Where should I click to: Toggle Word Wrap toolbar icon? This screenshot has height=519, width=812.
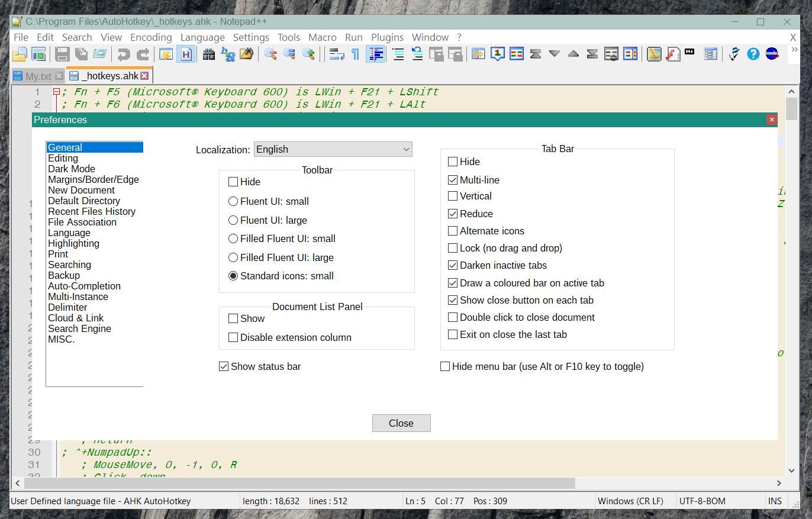[337, 54]
